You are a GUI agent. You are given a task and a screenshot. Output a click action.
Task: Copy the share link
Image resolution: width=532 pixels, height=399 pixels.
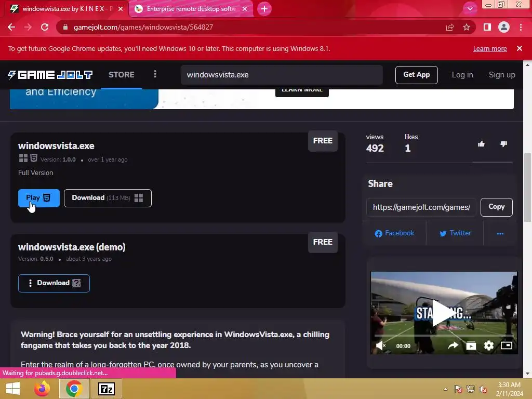click(x=496, y=207)
